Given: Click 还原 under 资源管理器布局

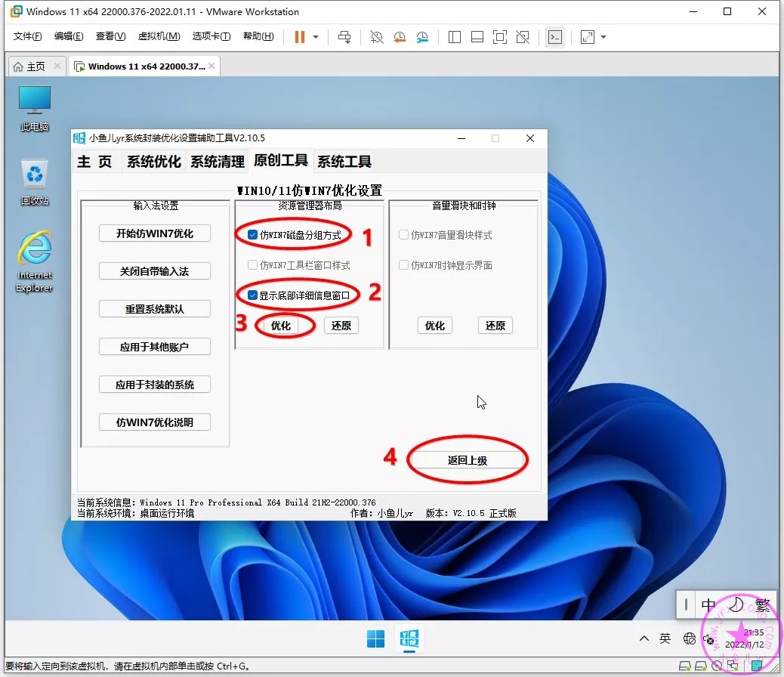Looking at the screenshot, I should click(x=341, y=326).
